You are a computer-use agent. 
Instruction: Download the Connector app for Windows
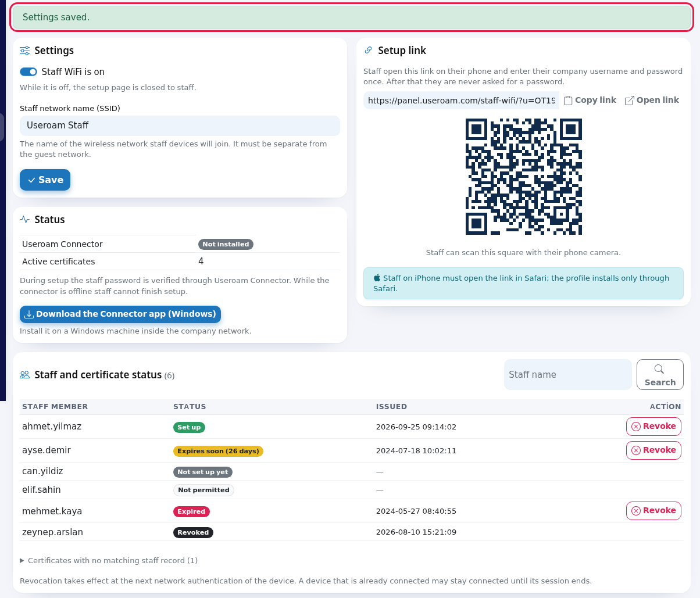120,314
